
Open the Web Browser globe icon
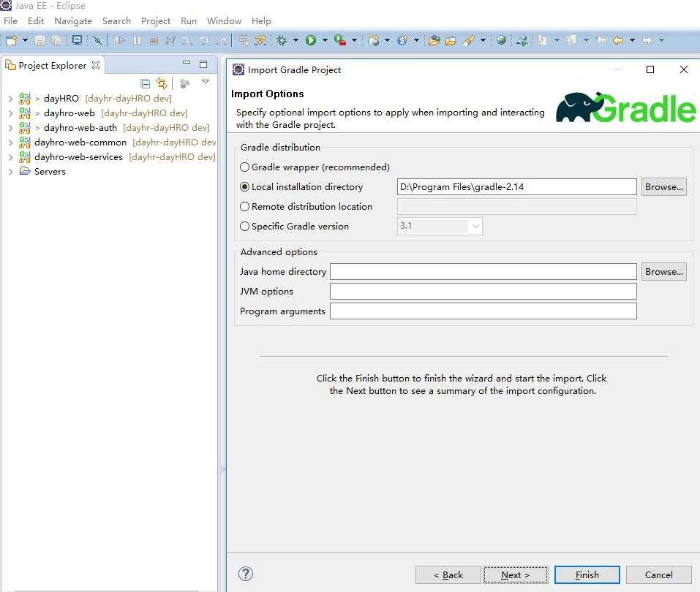(501, 41)
